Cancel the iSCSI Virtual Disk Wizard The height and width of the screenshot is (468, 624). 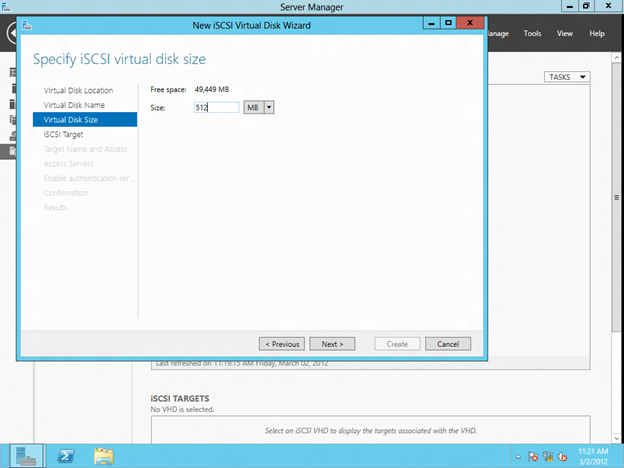(447, 343)
